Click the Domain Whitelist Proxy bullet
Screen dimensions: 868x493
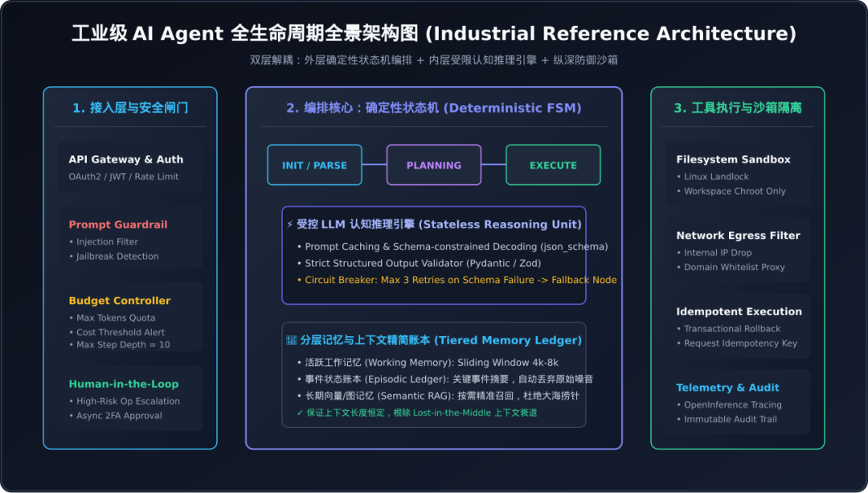(731, 267)
